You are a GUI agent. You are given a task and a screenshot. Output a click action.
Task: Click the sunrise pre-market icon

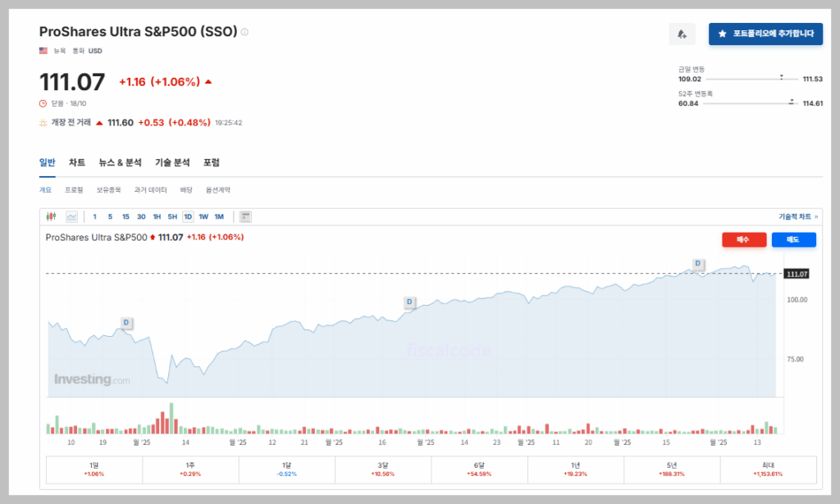pyautogui.click(x=43, y=123)
